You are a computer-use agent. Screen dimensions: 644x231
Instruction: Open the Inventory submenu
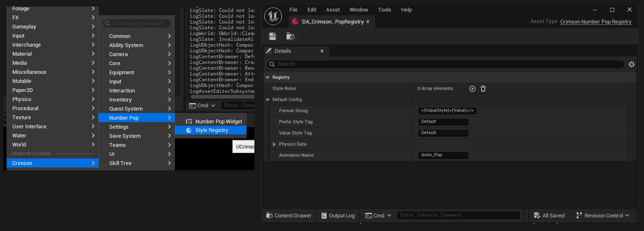click(x=136, y=100)
